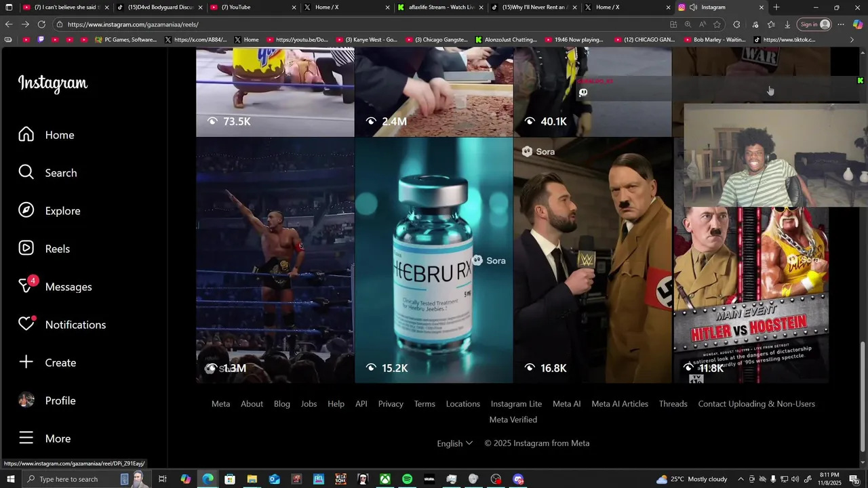Screen dimensions: 868x488
Task: Switch to the 'I can't believe she said' tab
Action: [66, 7]
